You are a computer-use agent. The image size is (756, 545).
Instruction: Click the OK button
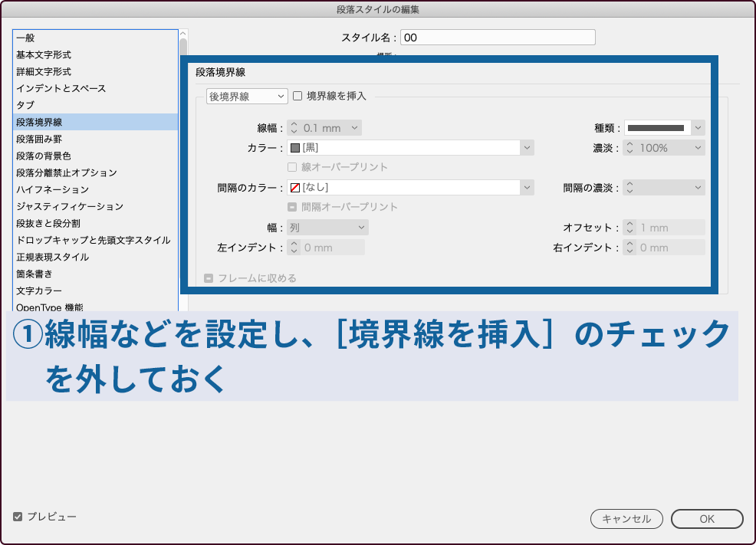pyautogui.click(x=706, y=518)
